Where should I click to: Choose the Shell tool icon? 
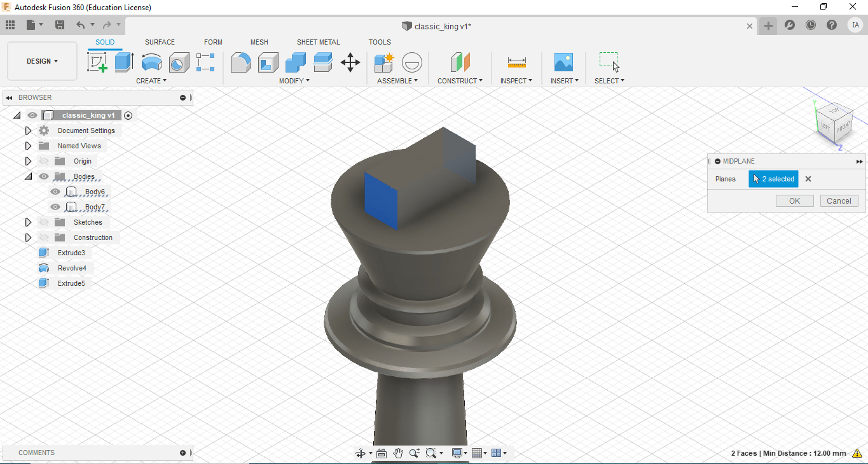tap(268, 62)
